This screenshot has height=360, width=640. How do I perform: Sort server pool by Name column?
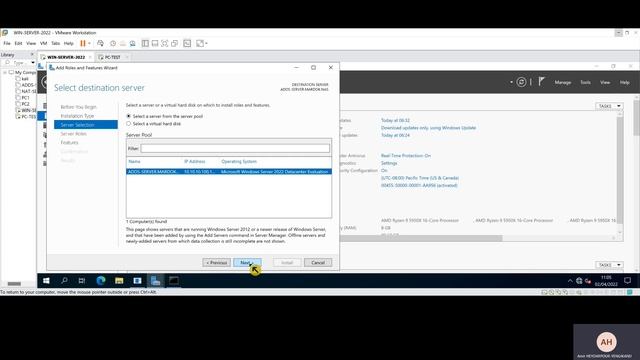click(134, 162)
